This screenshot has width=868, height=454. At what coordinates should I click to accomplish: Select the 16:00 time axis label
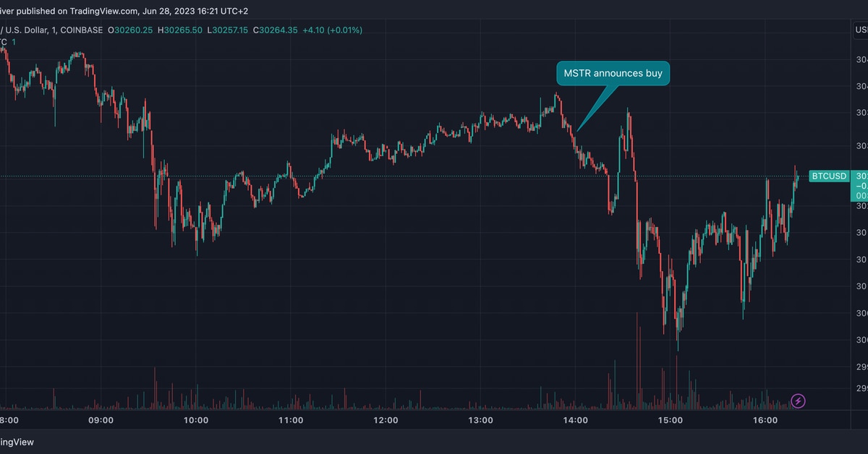pos(765,420)
